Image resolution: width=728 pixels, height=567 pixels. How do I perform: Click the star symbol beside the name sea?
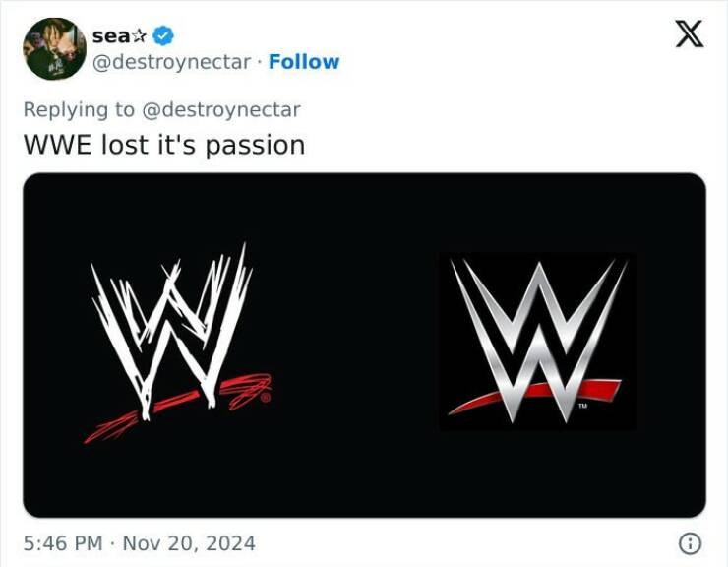(139, 36)
